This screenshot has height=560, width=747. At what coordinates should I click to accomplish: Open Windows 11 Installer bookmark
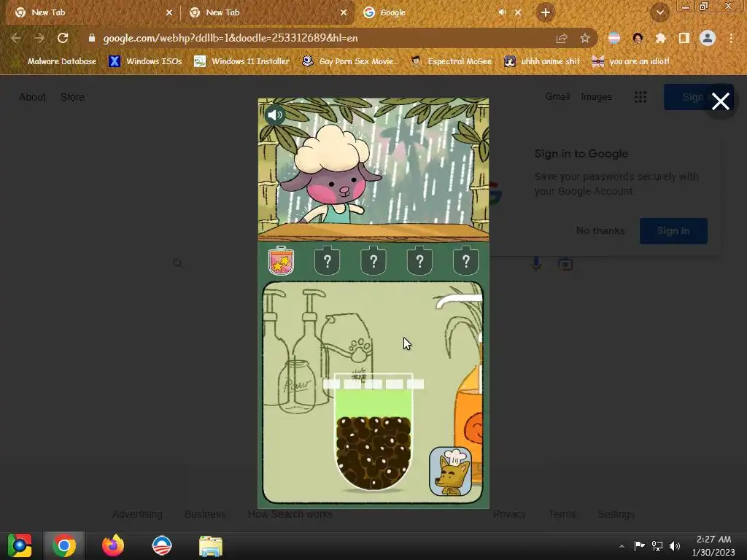(242, 61)
